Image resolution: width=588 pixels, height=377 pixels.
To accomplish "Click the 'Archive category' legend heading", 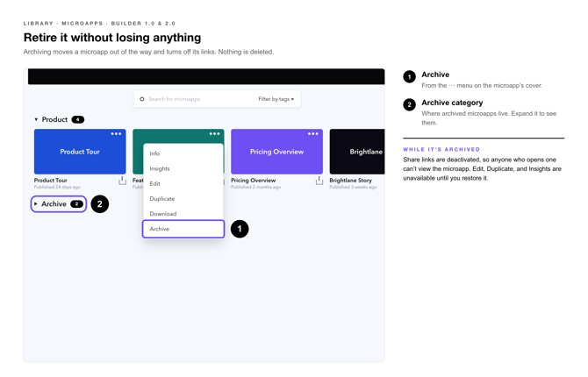I will (452, 103).
